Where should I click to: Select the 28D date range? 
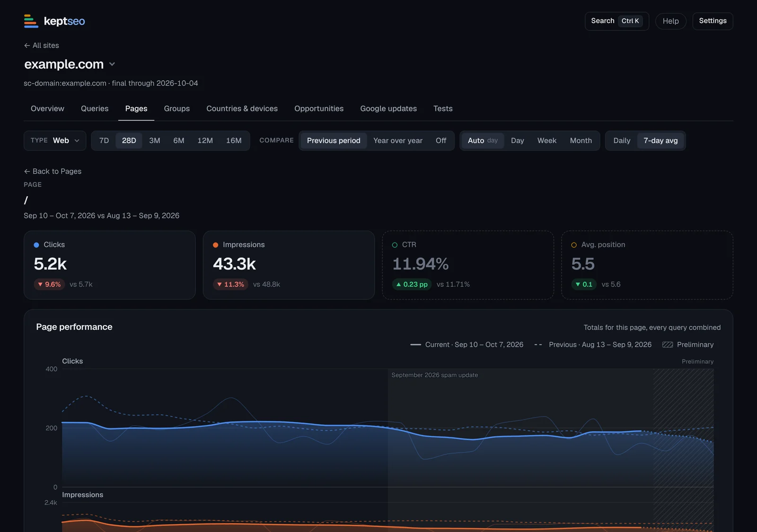point(129,141)
